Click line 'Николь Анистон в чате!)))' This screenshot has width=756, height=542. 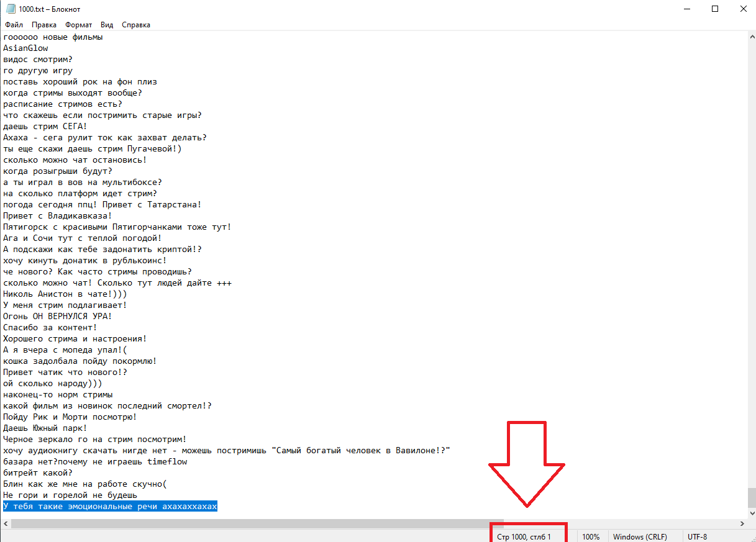click(65, 294)
